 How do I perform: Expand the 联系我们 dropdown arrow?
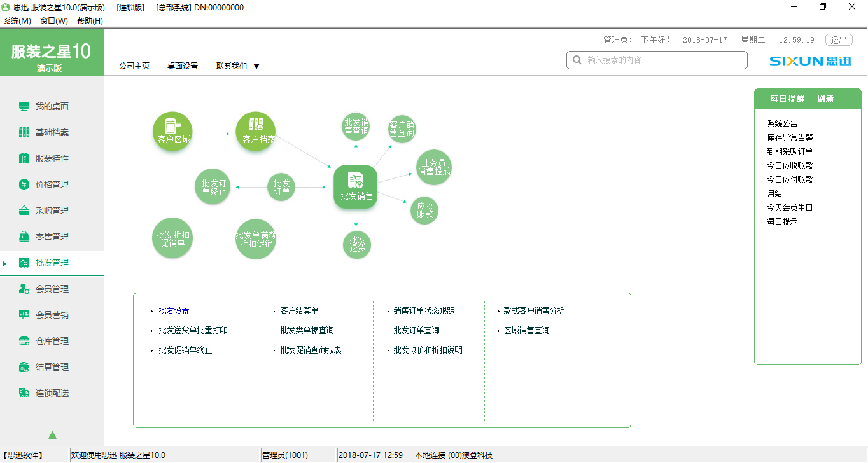256,66
